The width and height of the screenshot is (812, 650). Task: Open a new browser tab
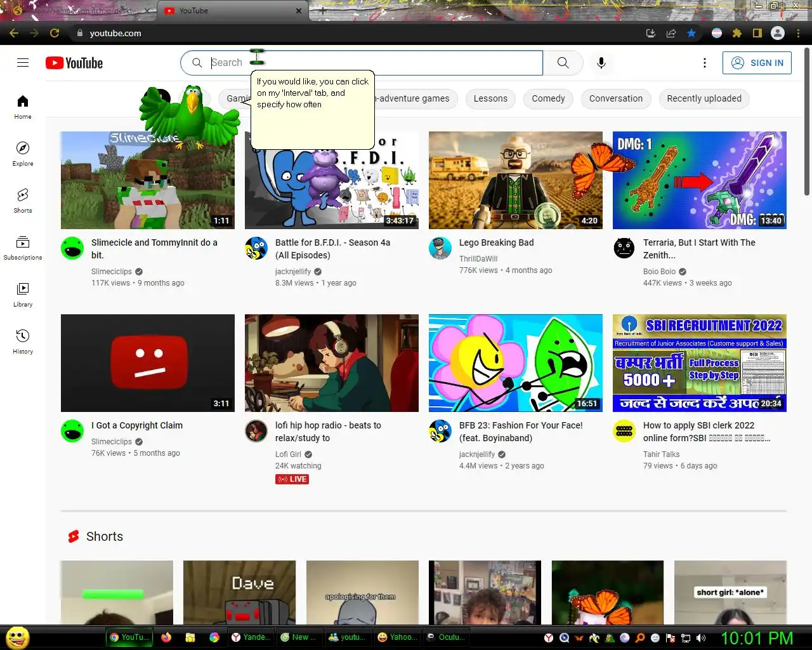[323, 11]
